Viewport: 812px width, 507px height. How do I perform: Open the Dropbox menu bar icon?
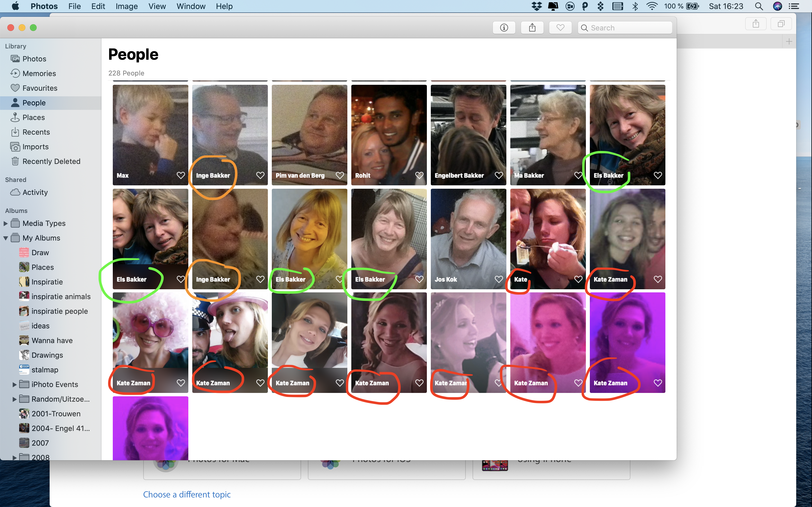[537, 6]
